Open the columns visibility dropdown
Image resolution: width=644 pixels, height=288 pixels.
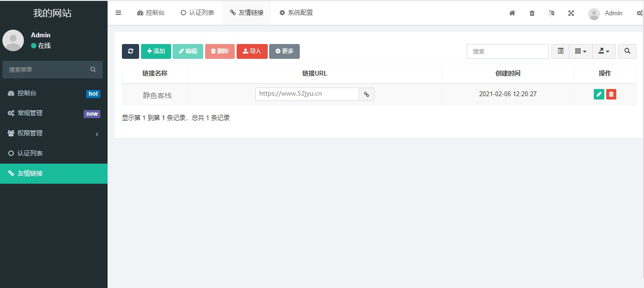click(x=580, y=51)
